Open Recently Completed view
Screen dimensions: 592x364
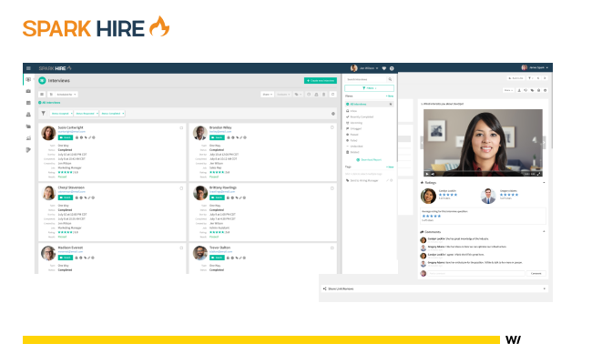click(363, 116)
